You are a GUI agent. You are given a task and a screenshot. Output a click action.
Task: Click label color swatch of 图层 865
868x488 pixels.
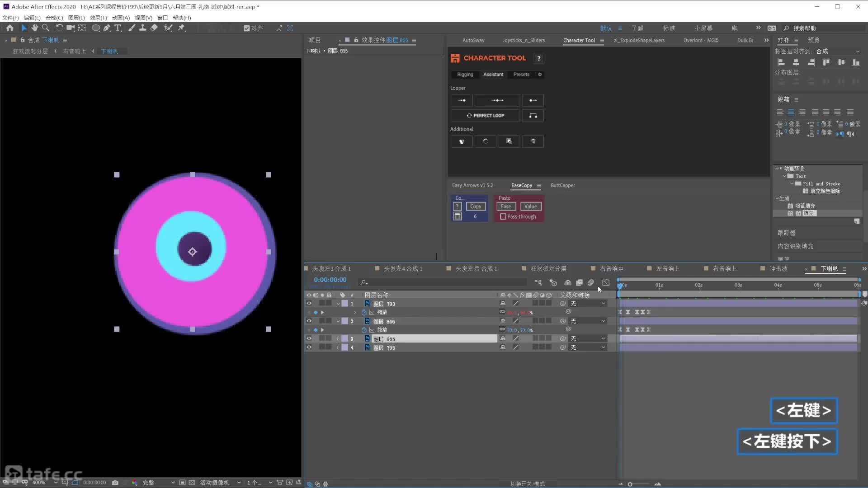click(345, 339)
